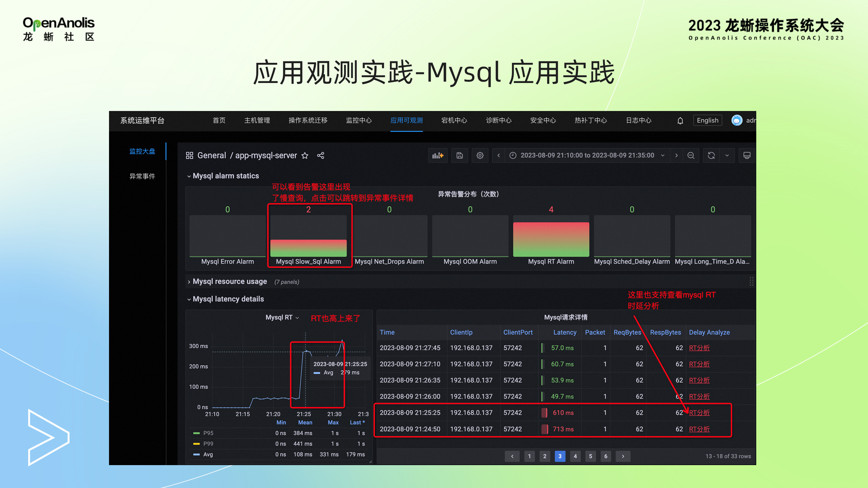Viewport: 868px width, 488px height.
Task: Open 热补丁中心 menu item
Action: (591, 121)
